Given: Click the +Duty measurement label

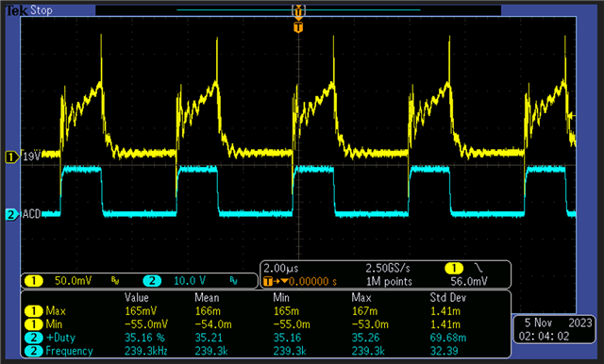Looking at the screenshot, I should [x=60, y=338].
